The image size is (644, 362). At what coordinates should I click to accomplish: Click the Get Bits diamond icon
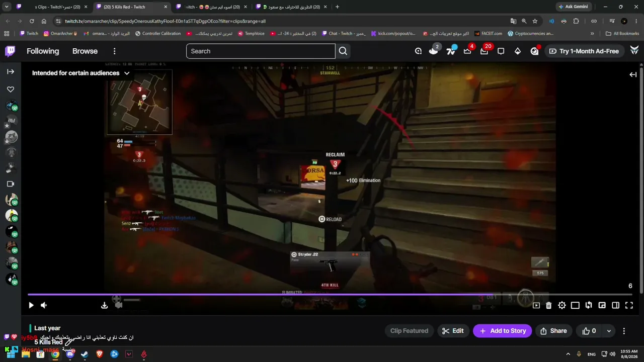tap(518, 51)
